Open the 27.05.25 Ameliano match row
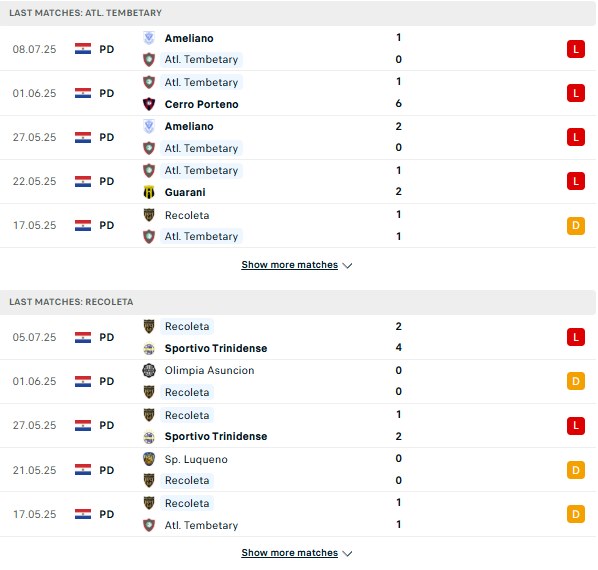 [297, 137]
